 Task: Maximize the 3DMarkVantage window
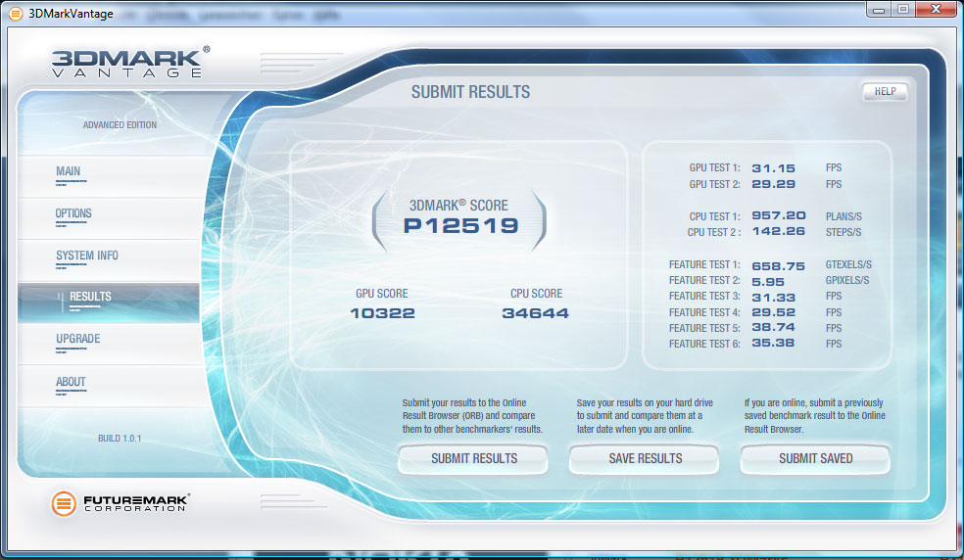coord(902,9)
